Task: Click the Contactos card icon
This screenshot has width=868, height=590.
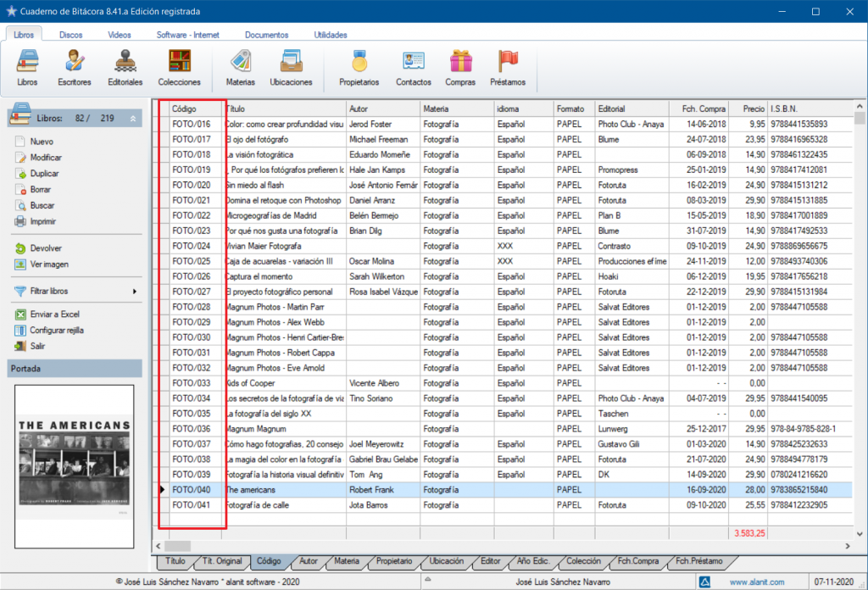Action: tap(413, 63)
